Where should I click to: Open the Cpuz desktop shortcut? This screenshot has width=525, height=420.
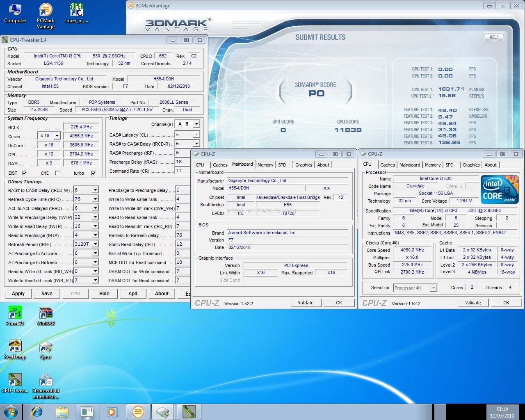[46, 349]
